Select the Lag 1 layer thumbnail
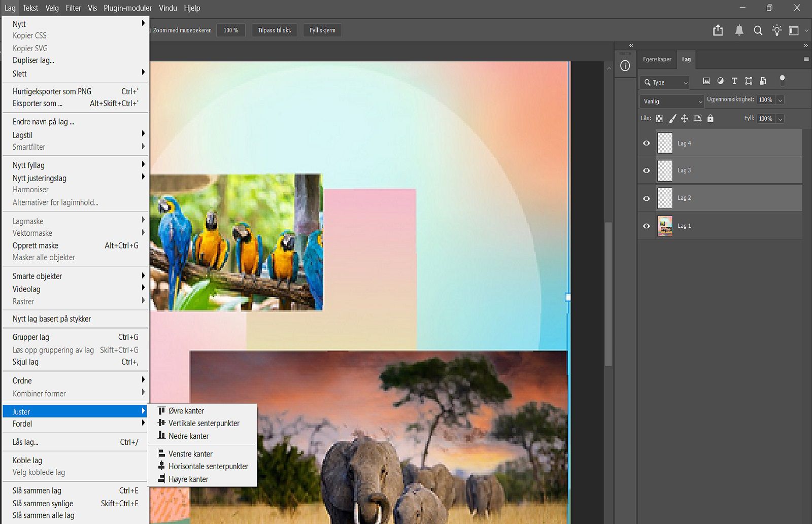Screen dimensions: 812x524 click(665, 226)
